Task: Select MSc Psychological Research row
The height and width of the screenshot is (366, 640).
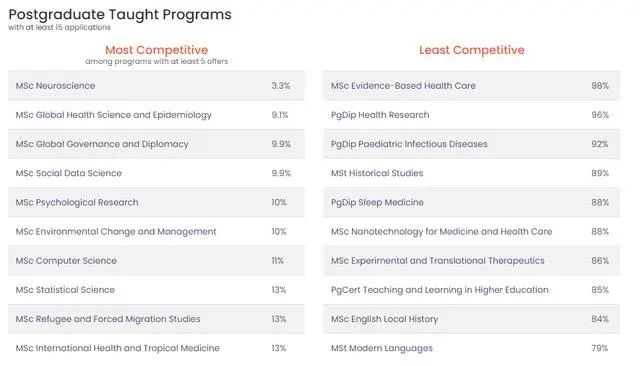Action: pos(156,202)
